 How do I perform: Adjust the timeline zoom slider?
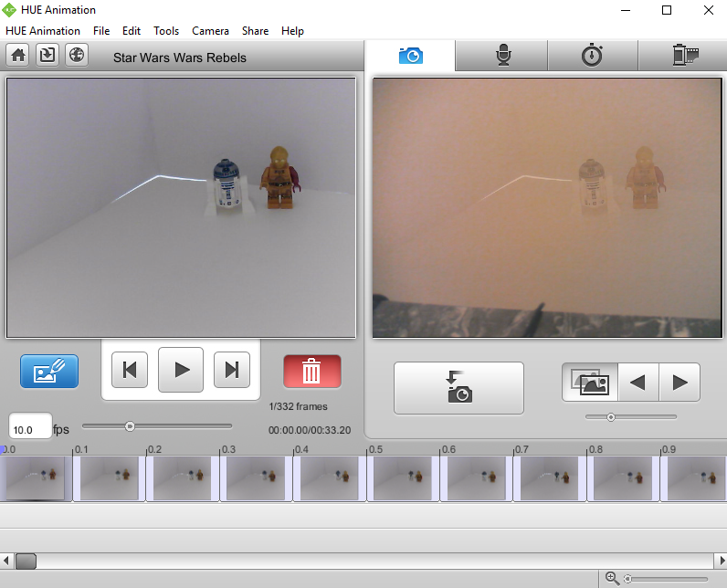coord(666,579)
